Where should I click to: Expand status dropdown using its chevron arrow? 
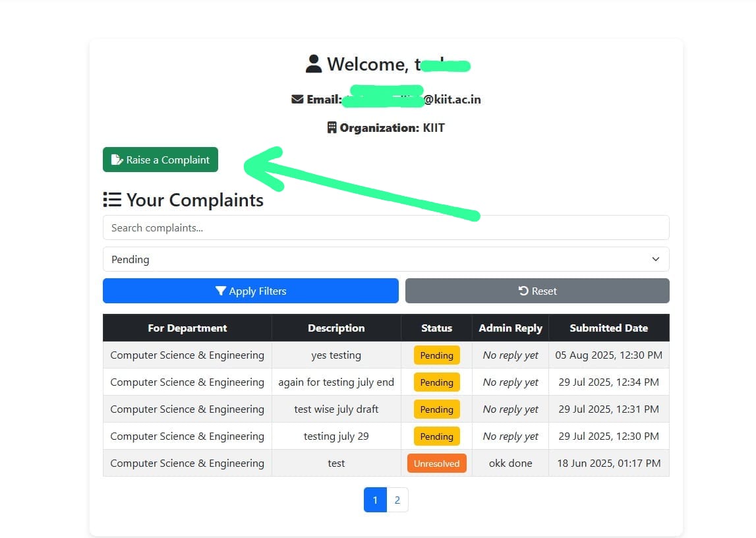point(655,259)
